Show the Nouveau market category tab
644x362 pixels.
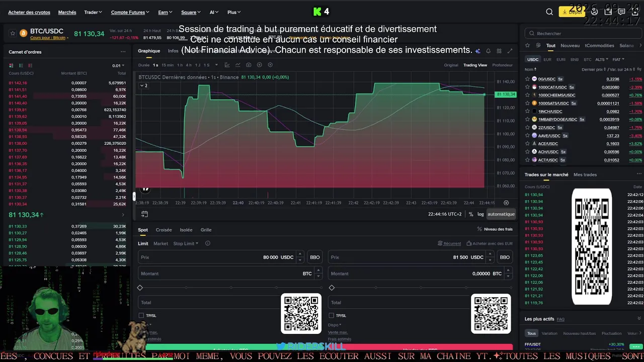point(570,45)
